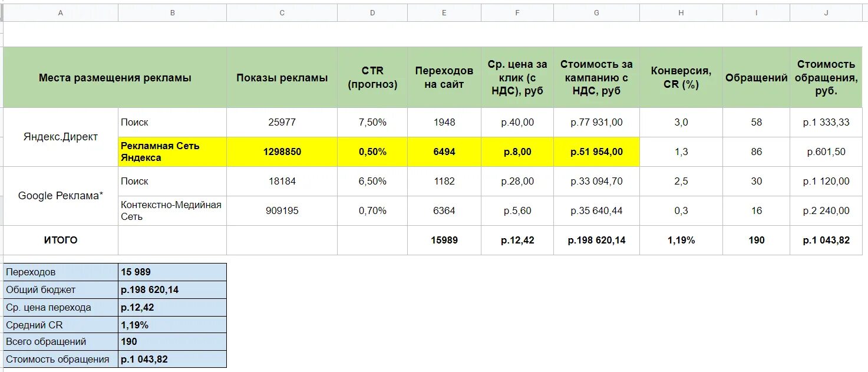
Task: Click the lead cost р.601,50
Action: coord(826,152)
